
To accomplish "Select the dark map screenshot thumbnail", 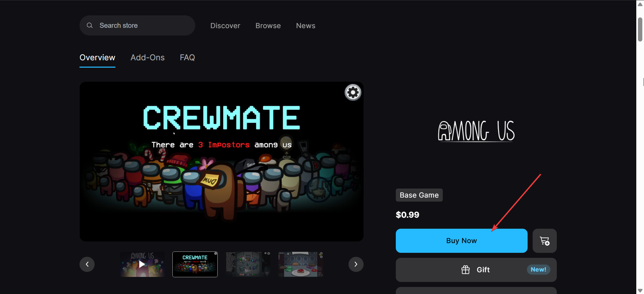I will coord(248,264).
